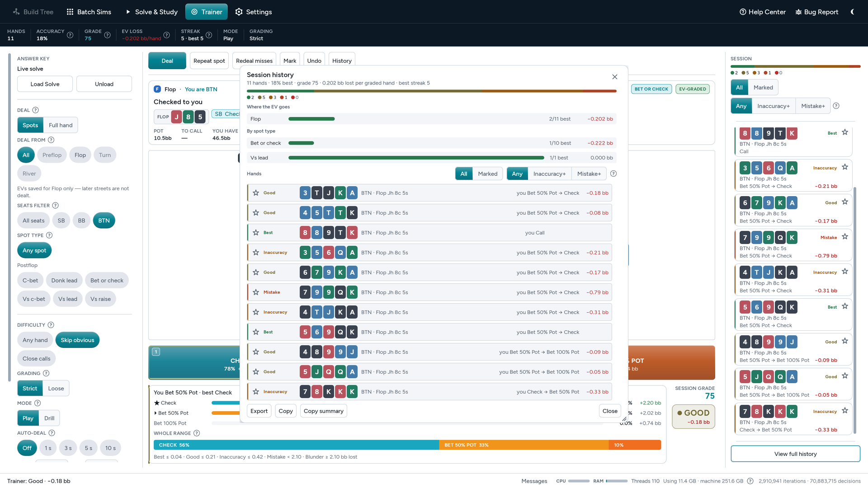This screenshot has width=868, height=488.
Task: Open Help Center link
Action: [x=763, y=12]
